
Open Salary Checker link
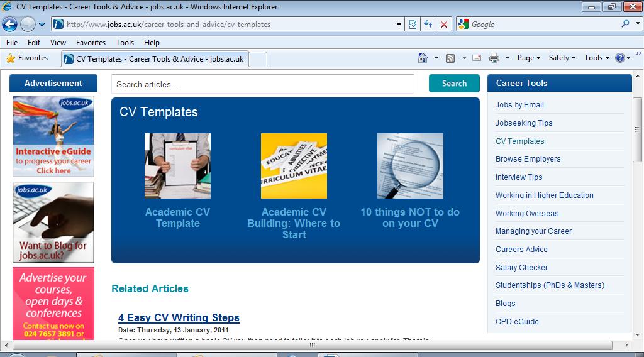click(521, 268)
